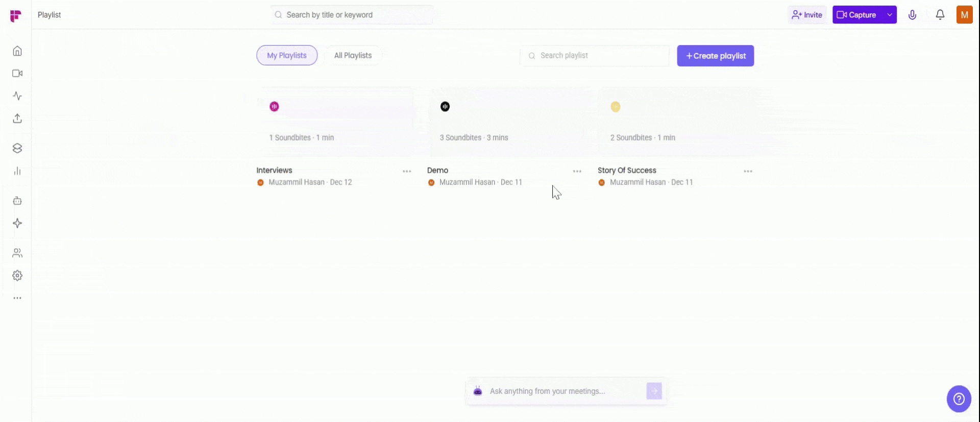Click the Invite button
The height and width of the screenshot is (422, 980).
coord(807,15)
